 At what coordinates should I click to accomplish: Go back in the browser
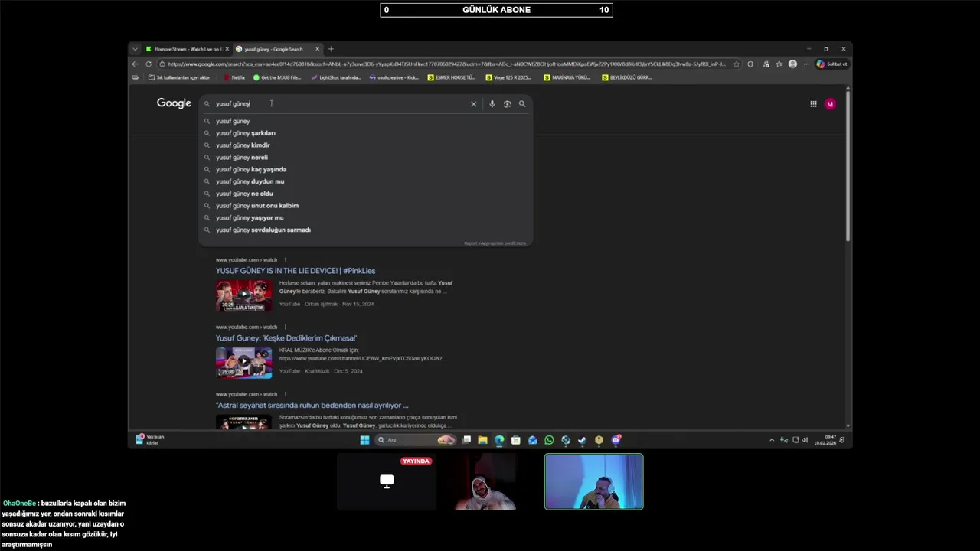coord(135,64)
